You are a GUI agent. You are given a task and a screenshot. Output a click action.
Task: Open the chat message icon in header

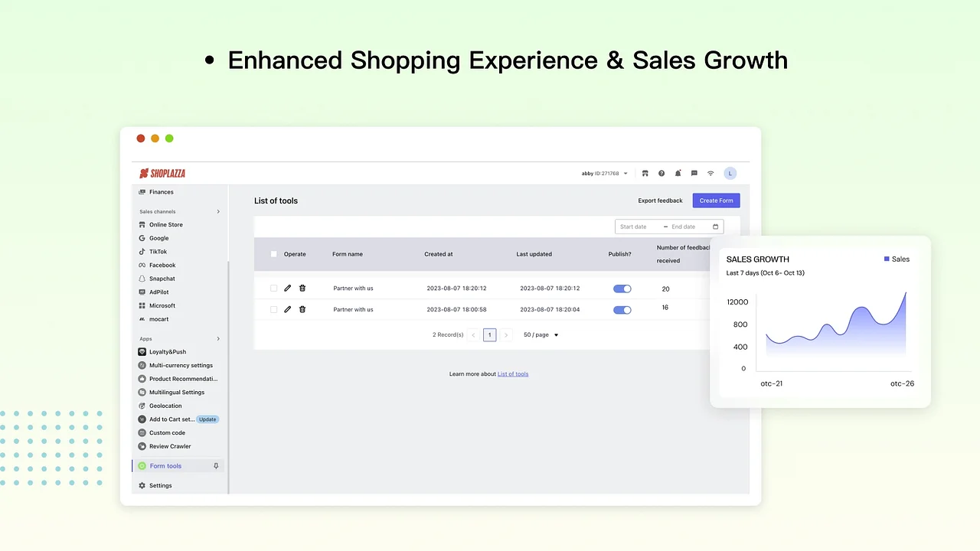coord(694,174)
